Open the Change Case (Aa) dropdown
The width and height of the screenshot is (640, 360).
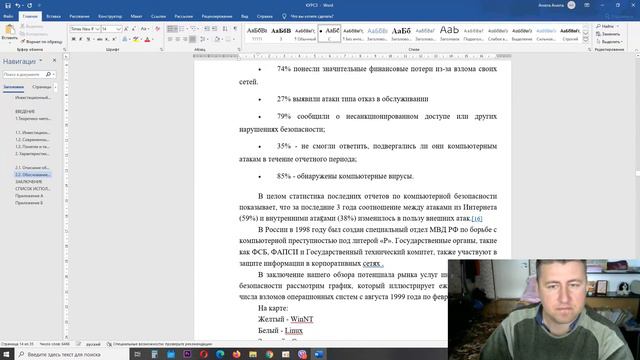[x=144, y=29]
